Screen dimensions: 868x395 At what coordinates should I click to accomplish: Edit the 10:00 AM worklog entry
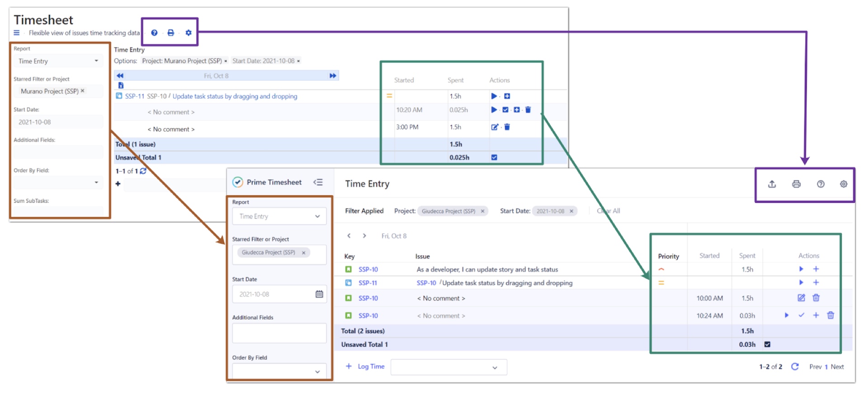click(x=801, y=298)
